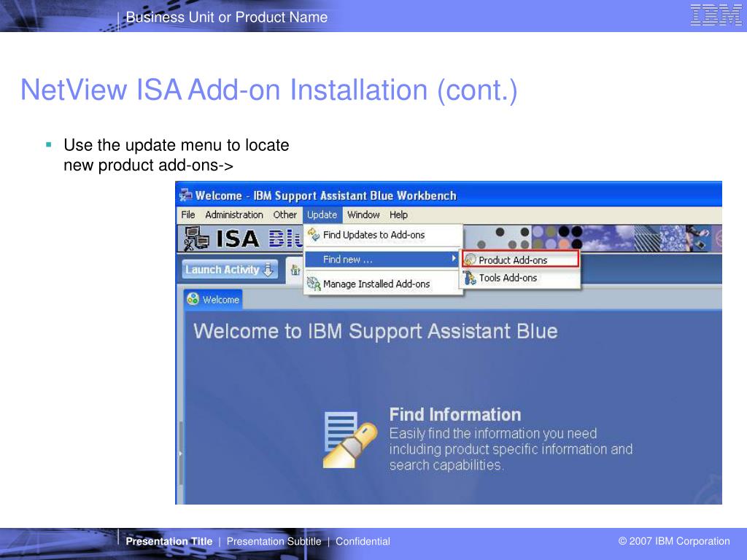Screen dimensions: 747x560
Task: Click the ISA computer logo icon
Action: (196, 238)
